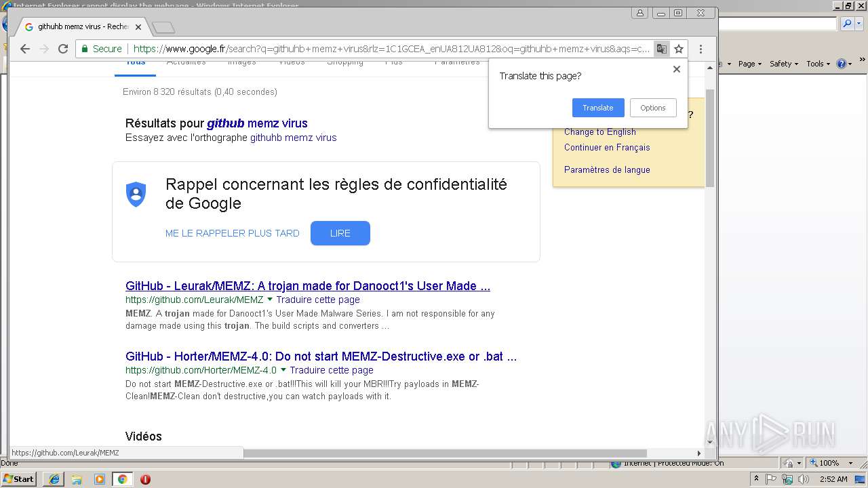Click the LIRE button
The image size is (868, 488).
[x=340, y=233]
